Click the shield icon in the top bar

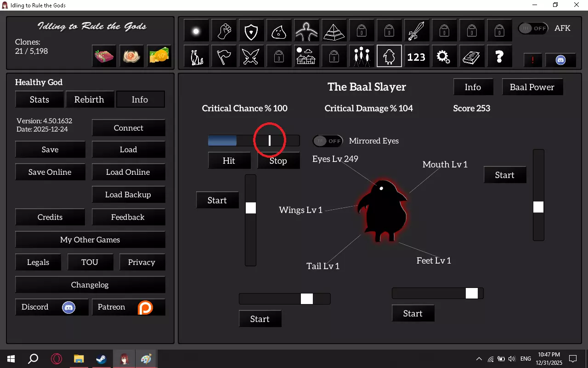point(251,31)
